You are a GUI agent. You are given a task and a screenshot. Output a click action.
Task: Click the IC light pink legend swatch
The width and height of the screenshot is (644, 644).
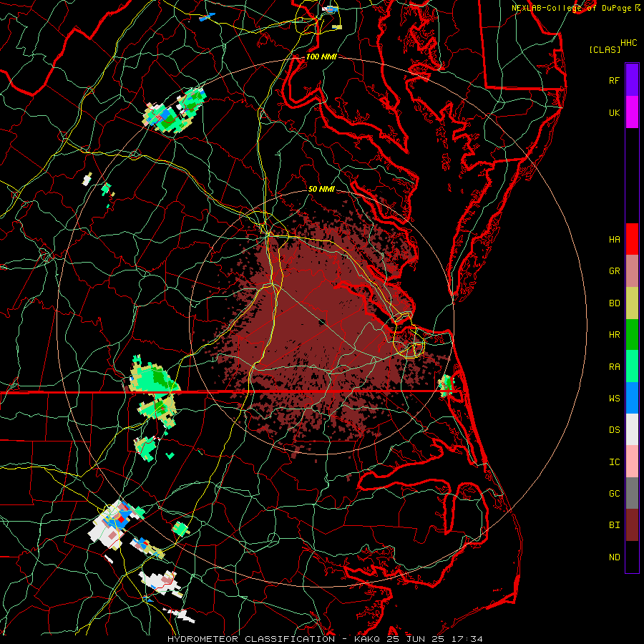632,462
